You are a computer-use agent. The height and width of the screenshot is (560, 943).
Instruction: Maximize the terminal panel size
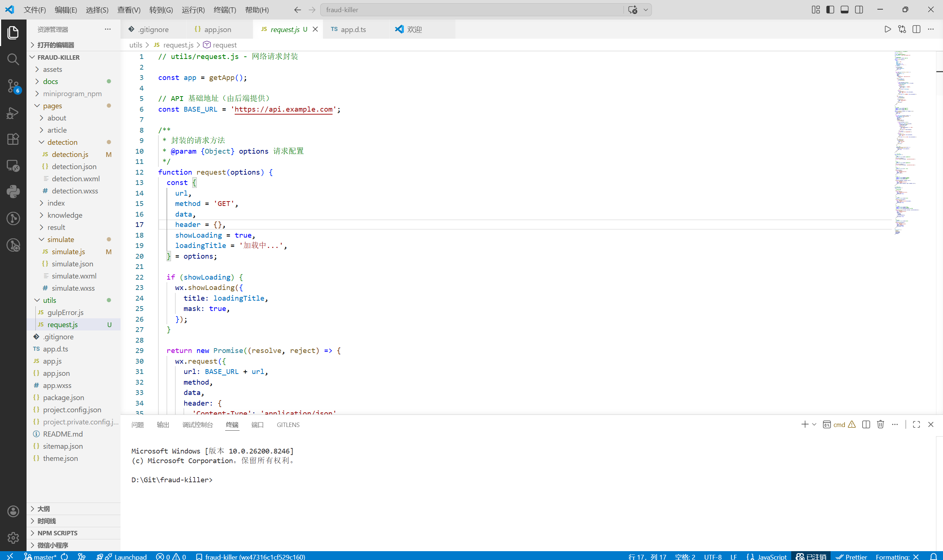pyautogui.click(x=916, y=424)
